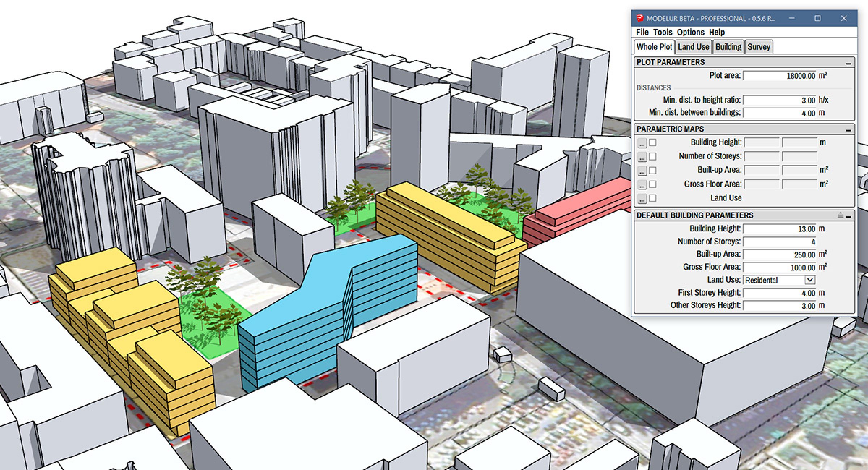Open the Land Use Residental dropdown
The width and height of the screenshot is (868, 470).
[810, 280]
